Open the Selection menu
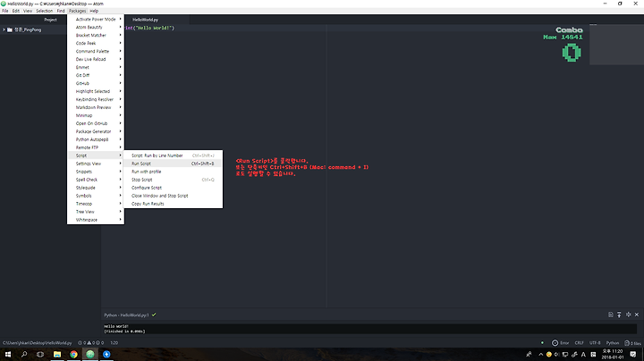This screenshot has width=644, height=361. [45, 11]
